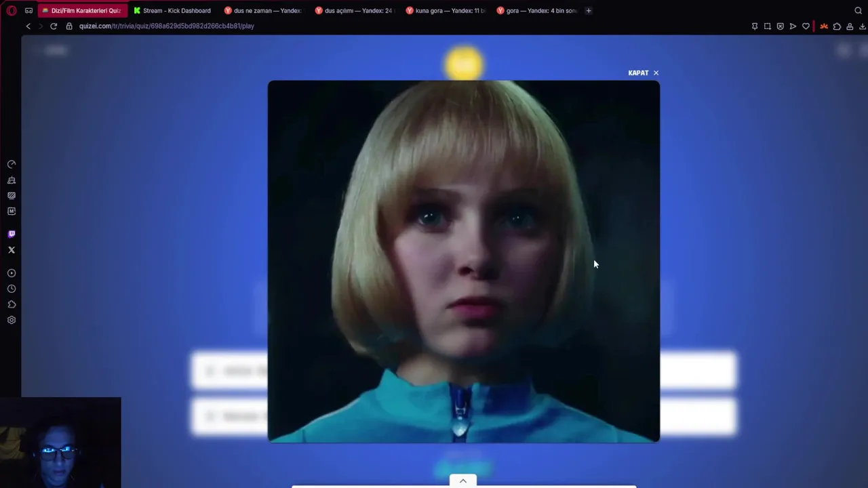Expand the bottom panel chevron up arrow
Image resolution: width=868 pixels, height=488 pixels.
pyautogui.click(x=463, y=481)
